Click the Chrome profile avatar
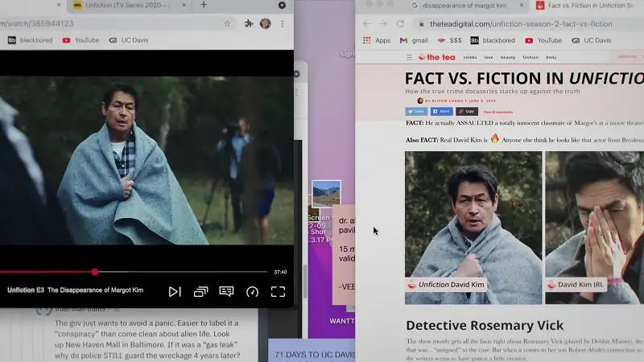Image resolution: width=644 pixels, height=362 pixels. pyautogui.click(x=265, y=24)
